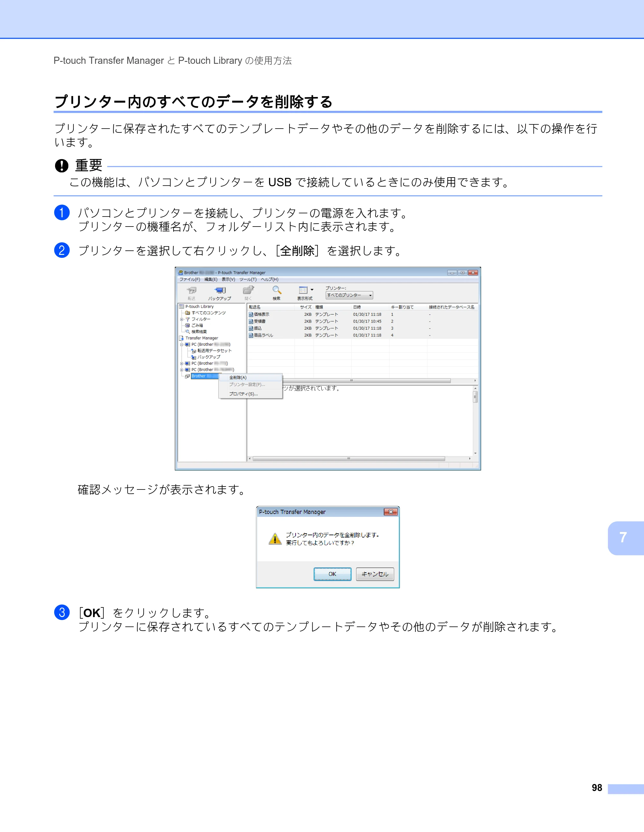Click the 検索 magnifier search icon
644x832 pixels.
pyautogui.click(x=277, y=290)
